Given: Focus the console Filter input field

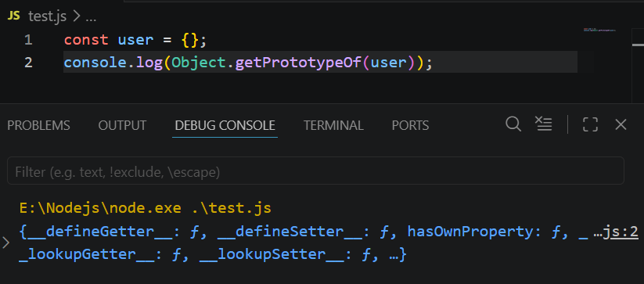Looking at the screenshot, I should pos(315,171).
